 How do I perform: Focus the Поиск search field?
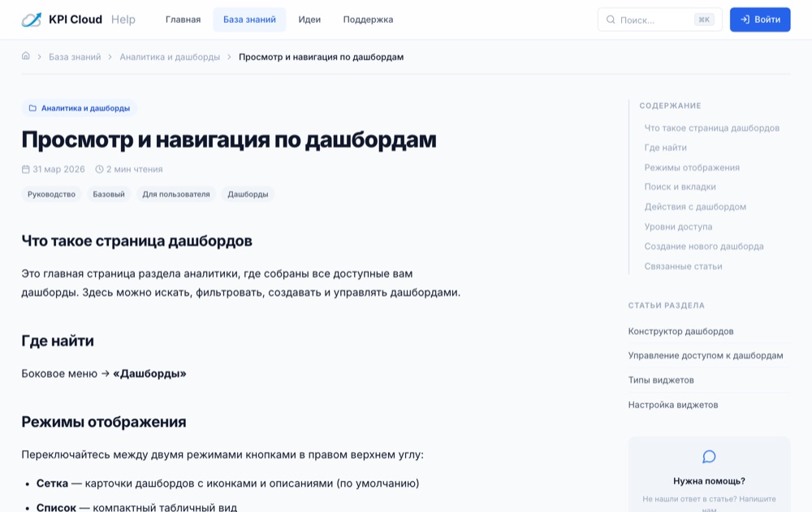[x=659, y=20]
